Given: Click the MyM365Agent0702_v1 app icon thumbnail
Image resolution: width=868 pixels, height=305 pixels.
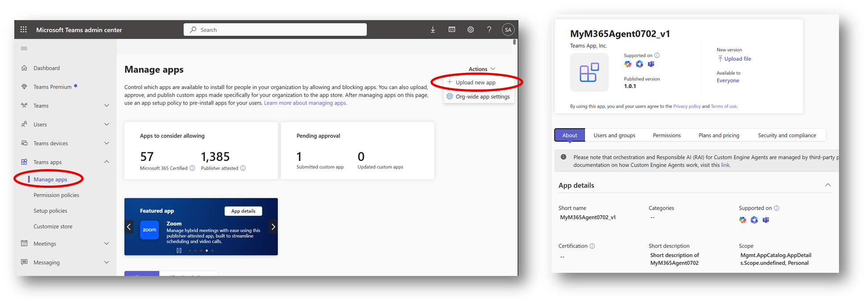Looking at the screenshot, I should click(x=589, y=72).
